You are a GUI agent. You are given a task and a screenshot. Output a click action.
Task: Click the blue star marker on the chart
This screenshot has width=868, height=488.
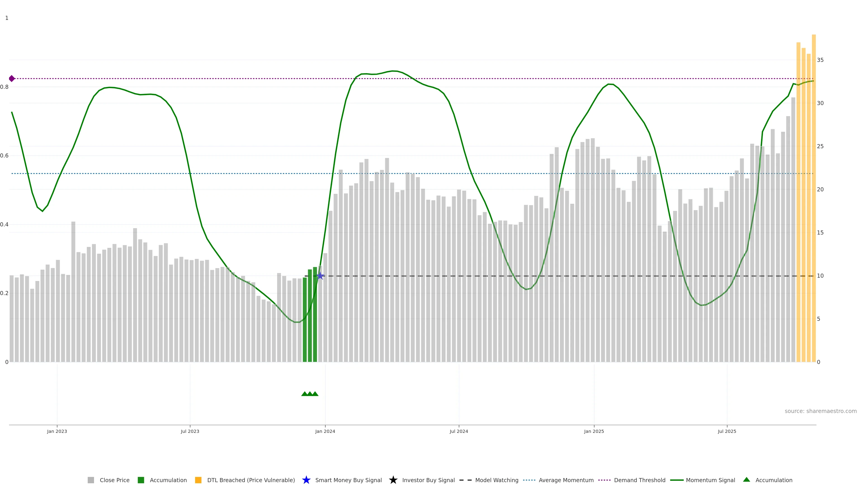point(320,276)
